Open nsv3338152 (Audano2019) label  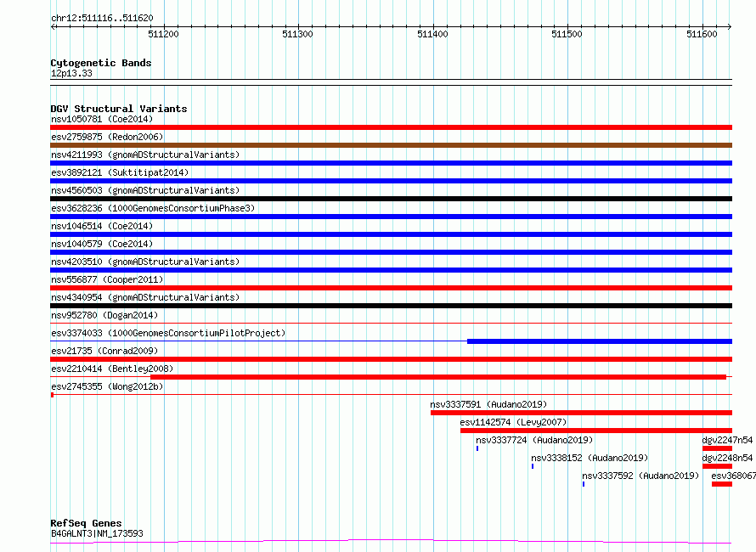590,458
